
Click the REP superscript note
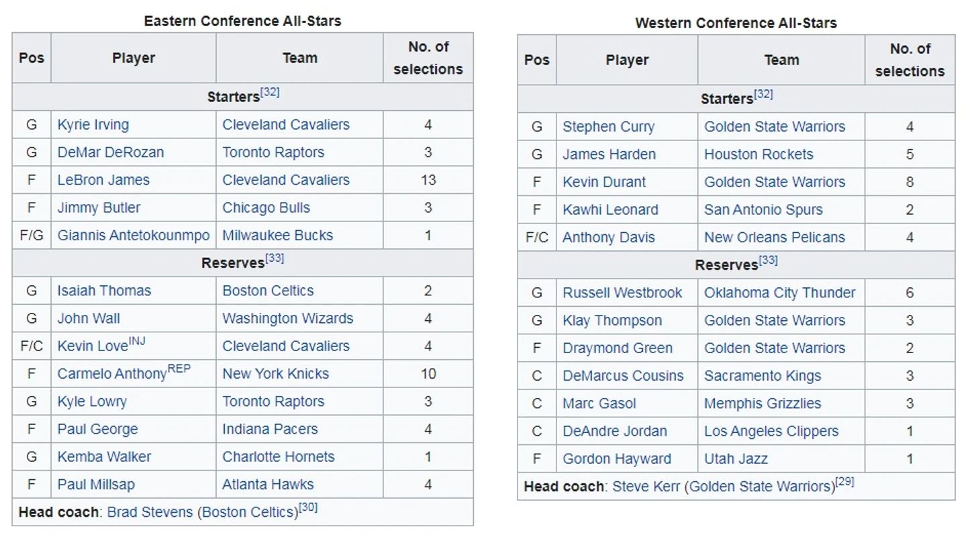tap(179, 368)
